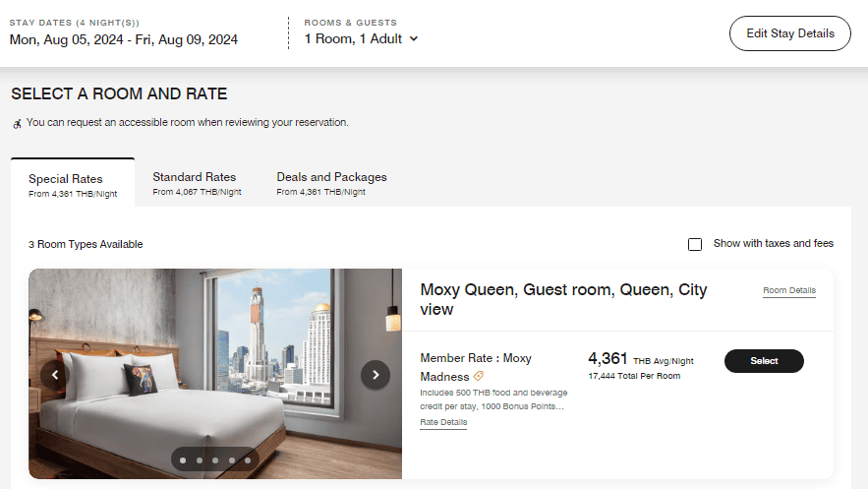Jump to last carousel photo dot
Screen dimensions: 868x489
(x=248, y=460)
